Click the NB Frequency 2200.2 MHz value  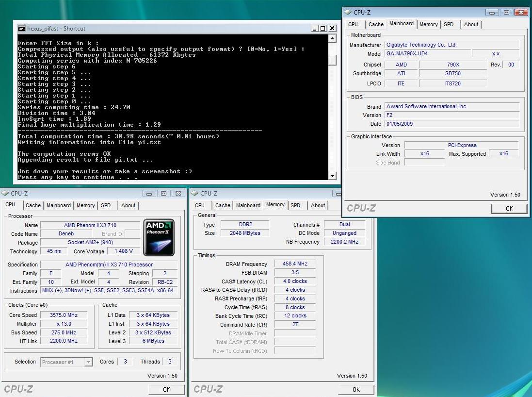(x=344, y=242)
